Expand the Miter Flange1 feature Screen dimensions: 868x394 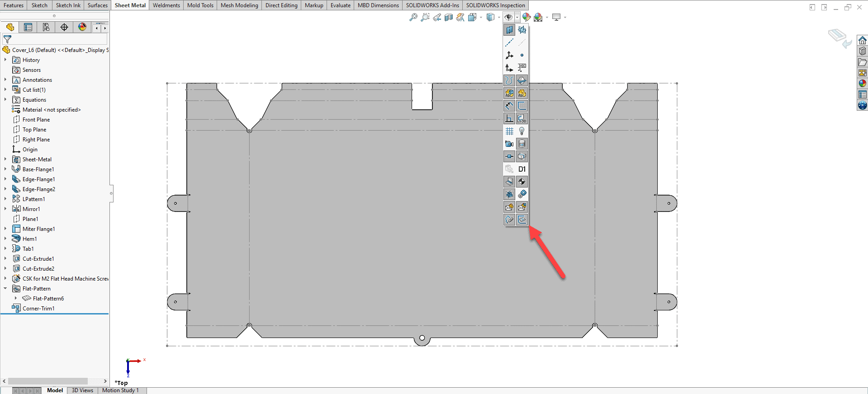5,229
